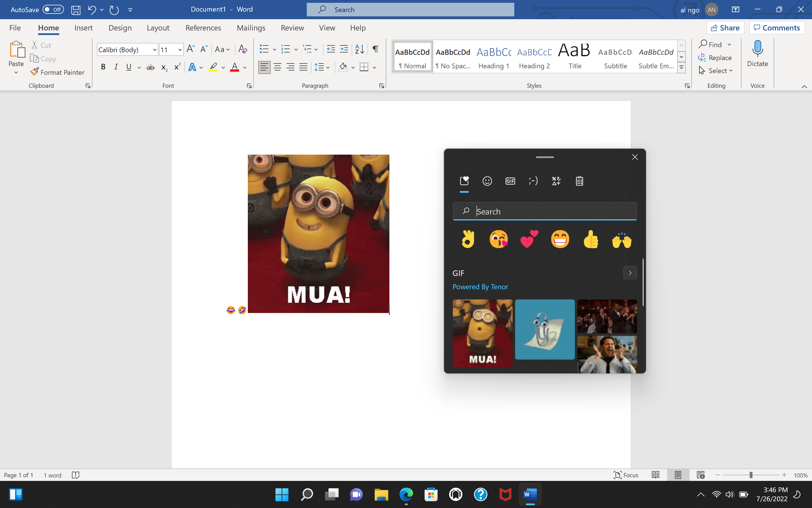
Task: Toggle Bold formatting
Action: click(103, 67)
